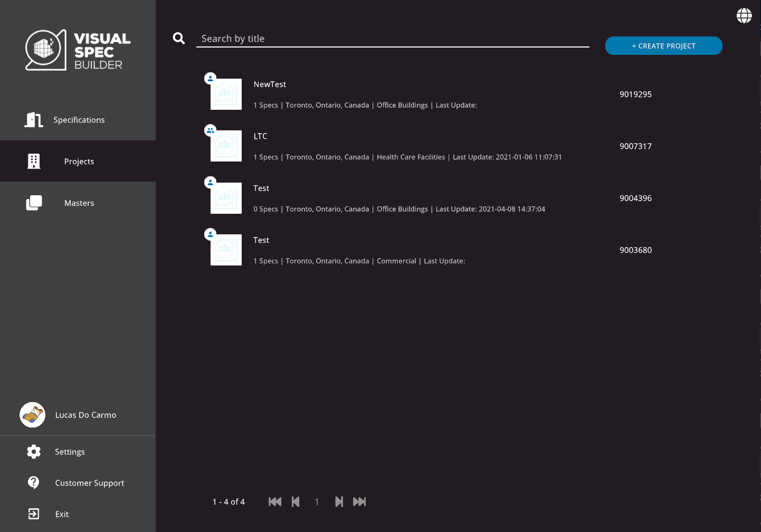Focus the Search by title field
The height and width of the screenshot is (532, 761).
392,39
